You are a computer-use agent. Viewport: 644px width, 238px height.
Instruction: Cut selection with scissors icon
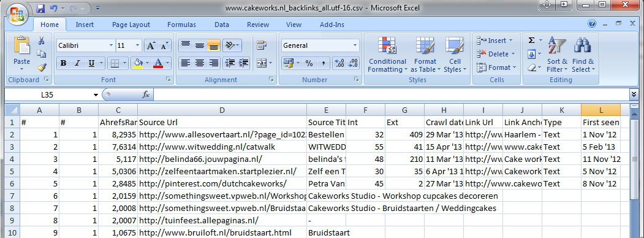tap(42, 40)
